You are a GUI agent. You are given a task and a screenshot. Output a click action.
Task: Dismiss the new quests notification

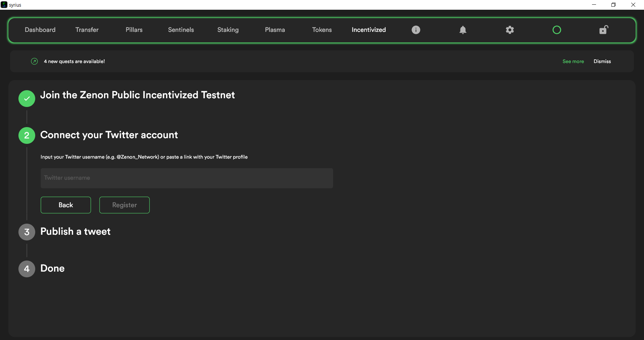coord(602,61)
